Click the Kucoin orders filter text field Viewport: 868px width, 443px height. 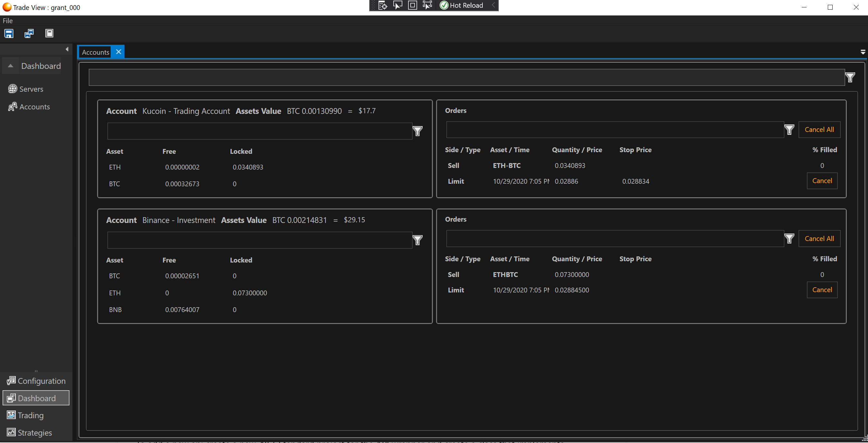615,129
